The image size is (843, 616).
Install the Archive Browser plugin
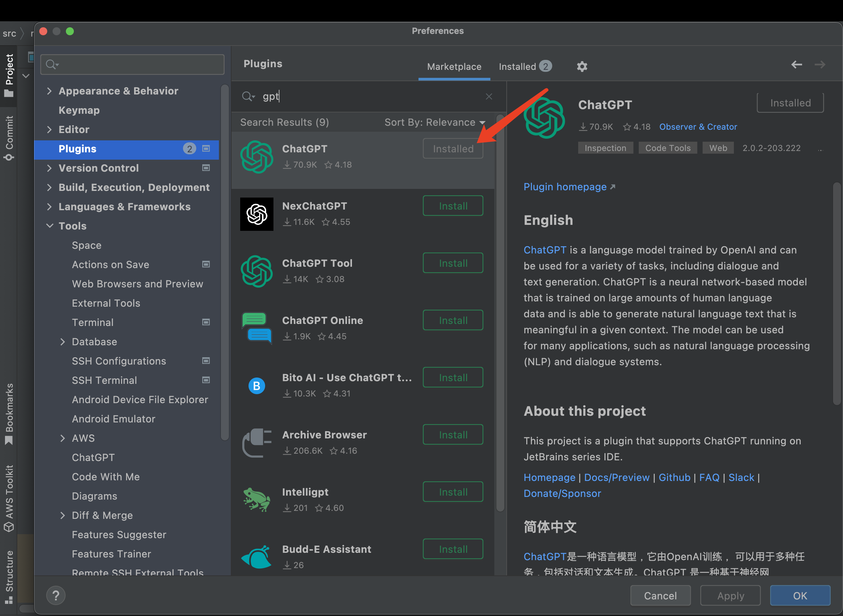point(453,435)
